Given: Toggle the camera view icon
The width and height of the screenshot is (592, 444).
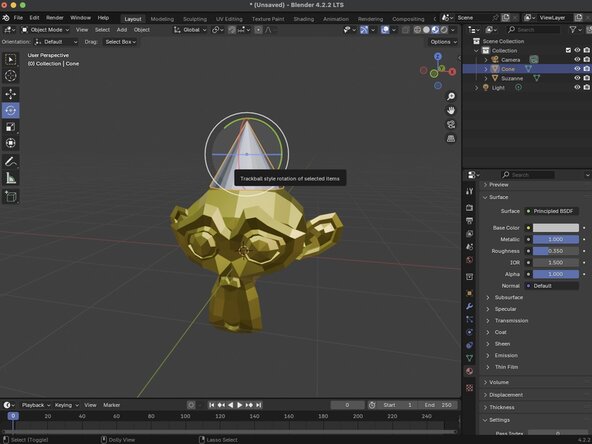Looking at the screenshot, I should [451, 125].
